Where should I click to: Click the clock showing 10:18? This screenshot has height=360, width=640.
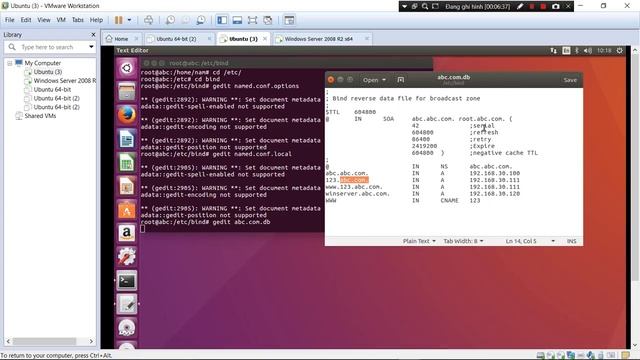604,51
